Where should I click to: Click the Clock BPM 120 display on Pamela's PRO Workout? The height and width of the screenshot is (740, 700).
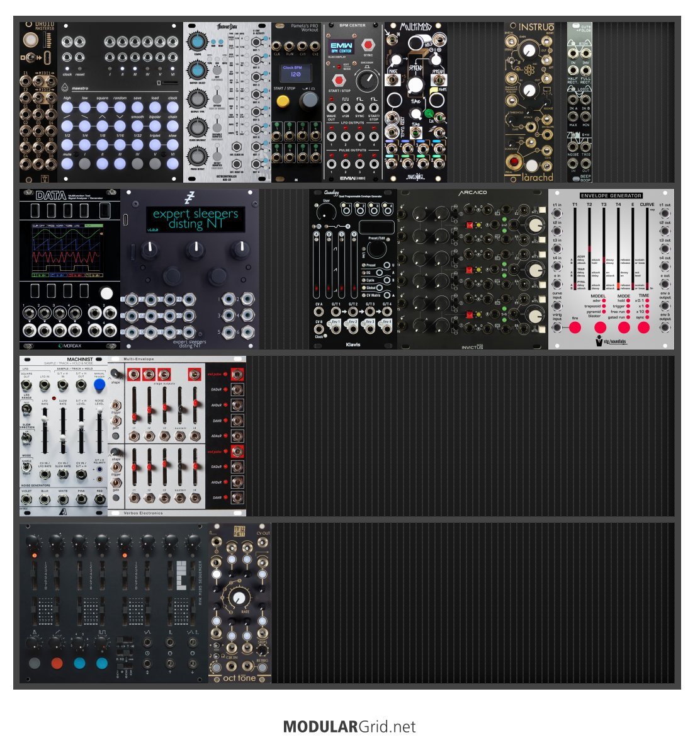click(x=295, y=72)
